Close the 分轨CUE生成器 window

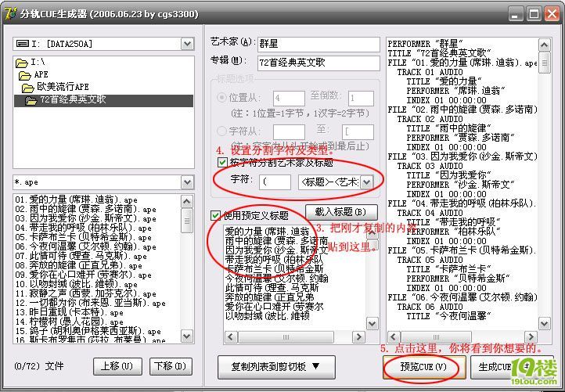tap(552, 14)
